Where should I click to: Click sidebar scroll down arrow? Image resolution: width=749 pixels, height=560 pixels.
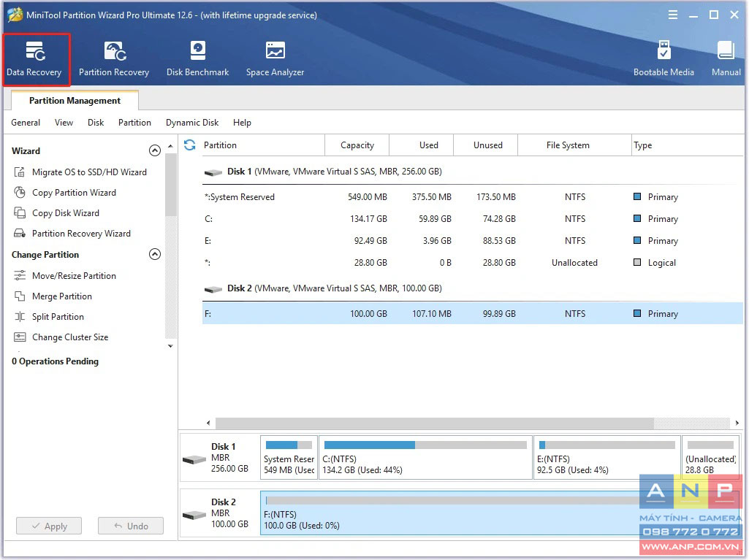[x=170, y=346]
